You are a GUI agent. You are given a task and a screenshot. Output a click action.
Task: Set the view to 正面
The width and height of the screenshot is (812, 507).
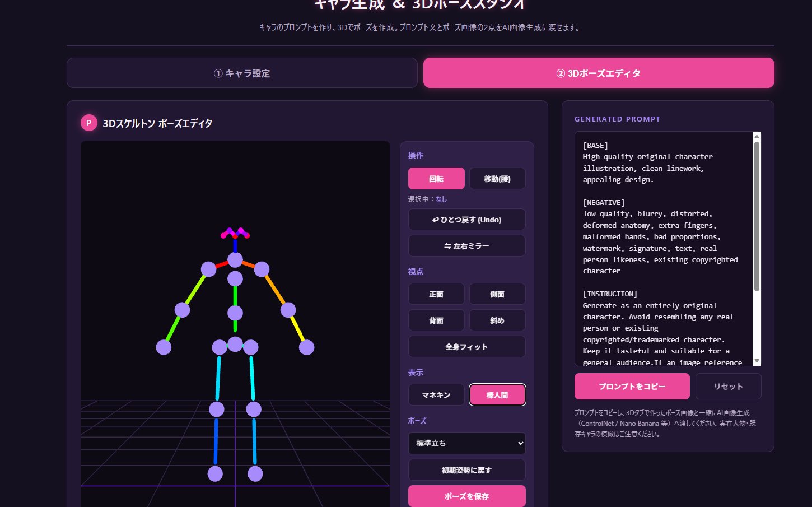(436, 294)
